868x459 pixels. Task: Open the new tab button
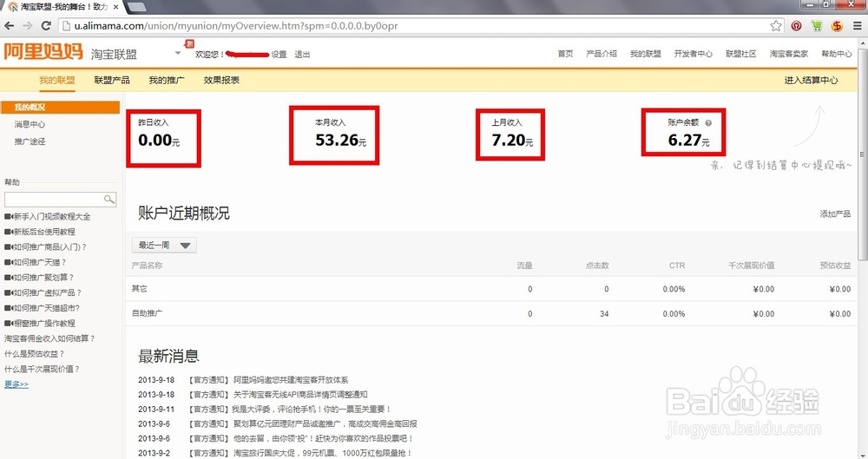pos(135,7)
